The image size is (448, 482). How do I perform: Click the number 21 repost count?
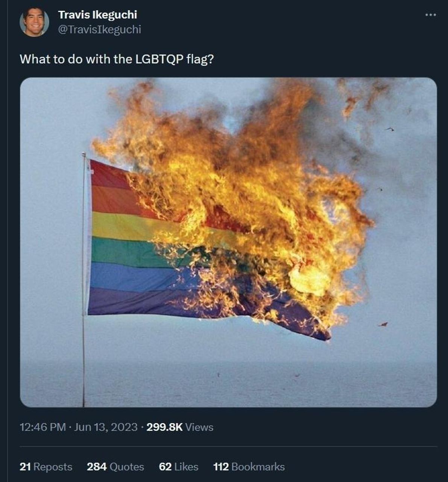pos(25,467)
